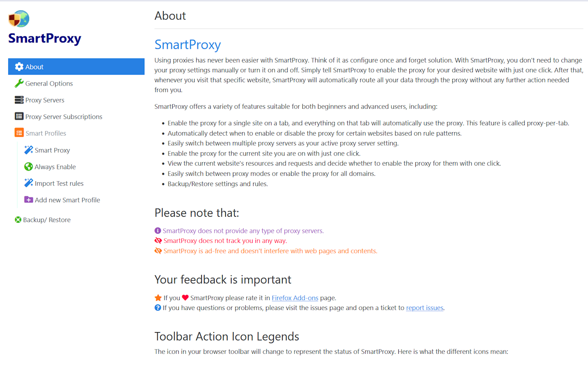Click the Add new Smart Profile plus icon
Screen dimensions: 588x368
(28, 199)
